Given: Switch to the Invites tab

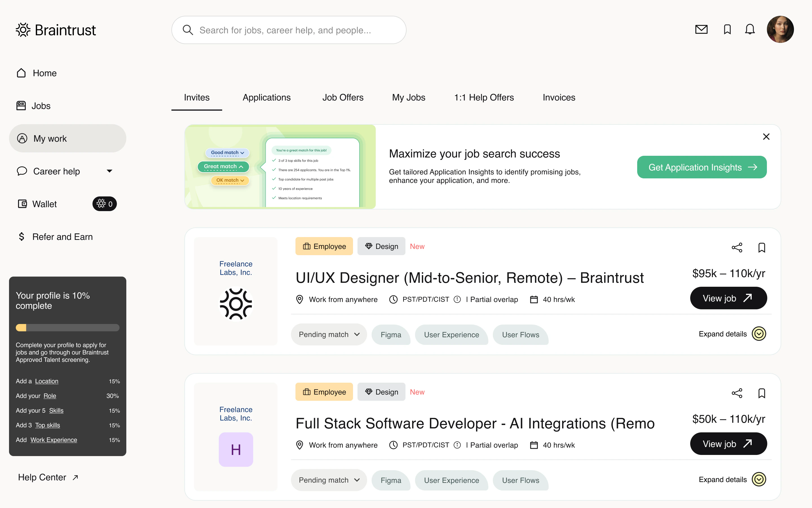Looking at the screenshot, I should pyautogui.click(x=197, y=97).
